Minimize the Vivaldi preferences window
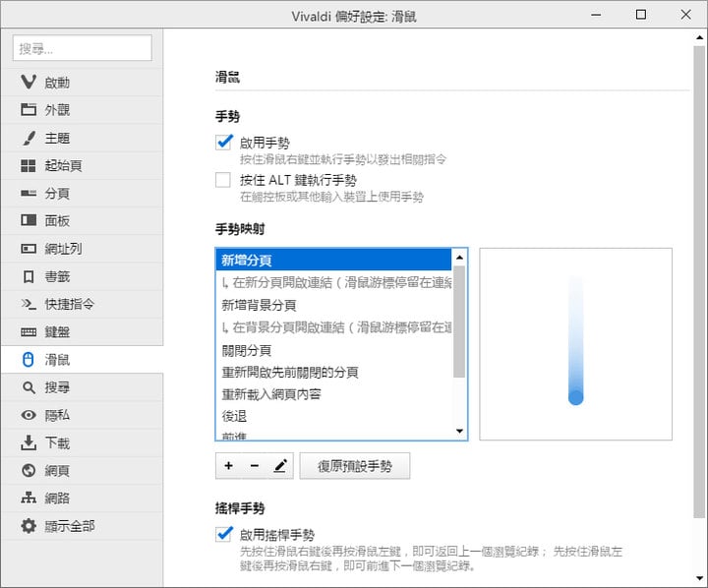 tap(596, 15)
